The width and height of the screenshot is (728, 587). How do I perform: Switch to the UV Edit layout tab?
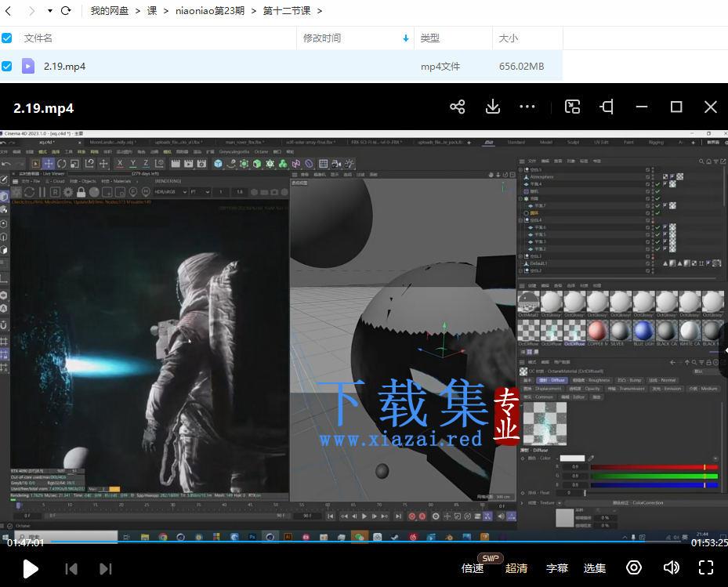[x=601, y=142]
